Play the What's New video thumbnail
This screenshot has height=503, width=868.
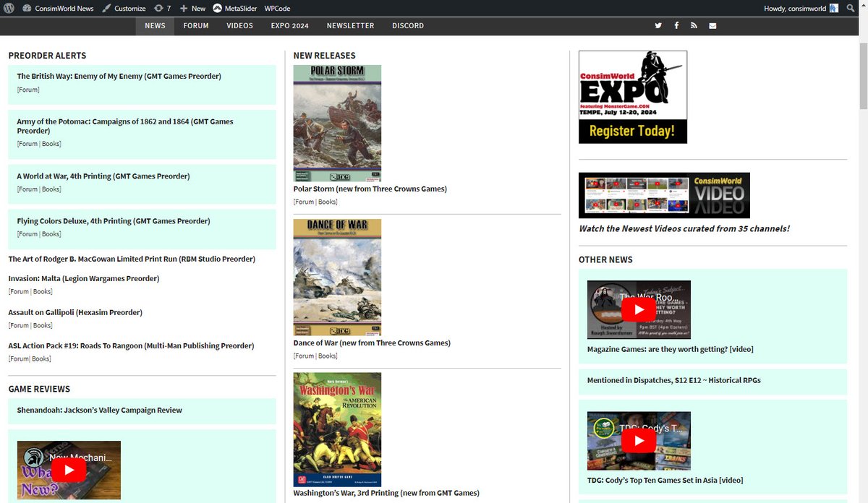(x=69, y=470)
